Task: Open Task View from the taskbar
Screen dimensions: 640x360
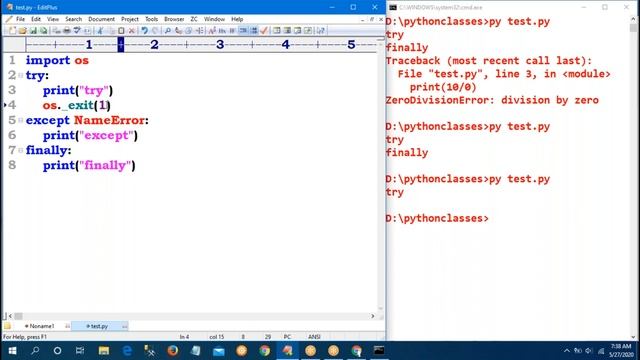Action: (80, 351)
